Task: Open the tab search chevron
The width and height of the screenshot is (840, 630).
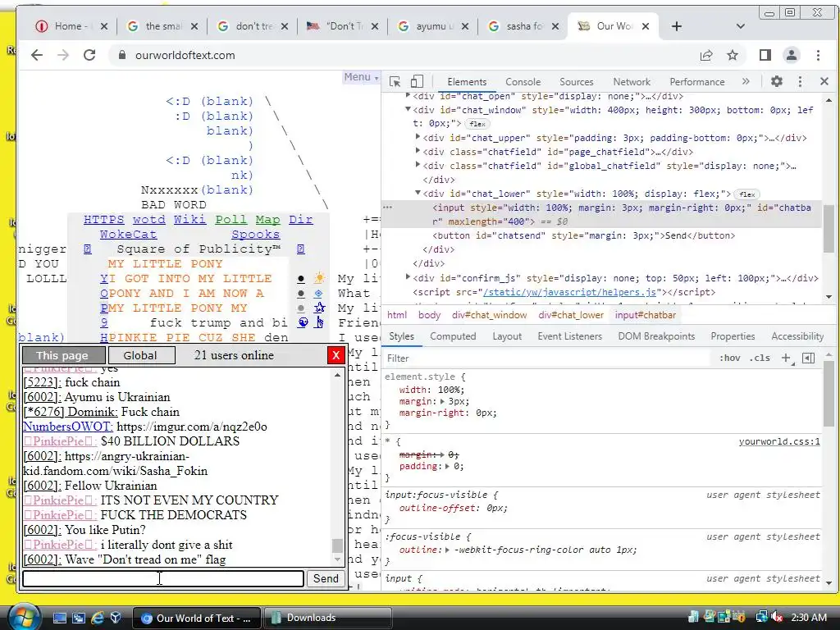Action: point(741,26)
